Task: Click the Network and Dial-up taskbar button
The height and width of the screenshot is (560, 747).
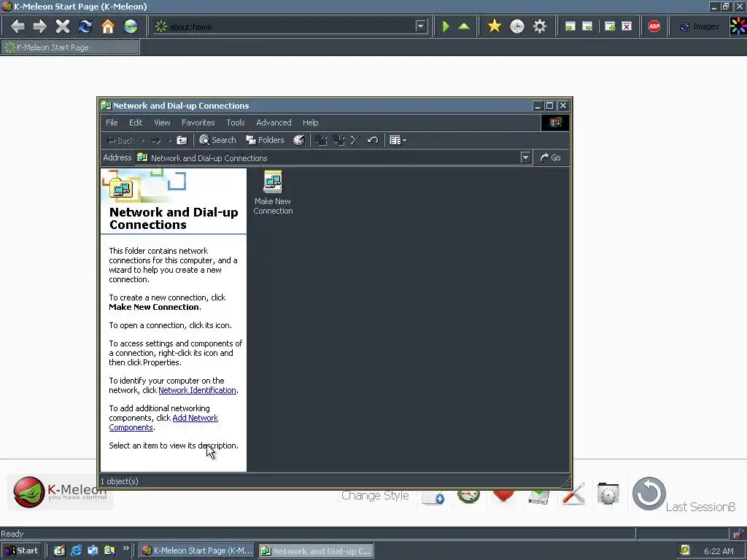Action: pos(316,551)
